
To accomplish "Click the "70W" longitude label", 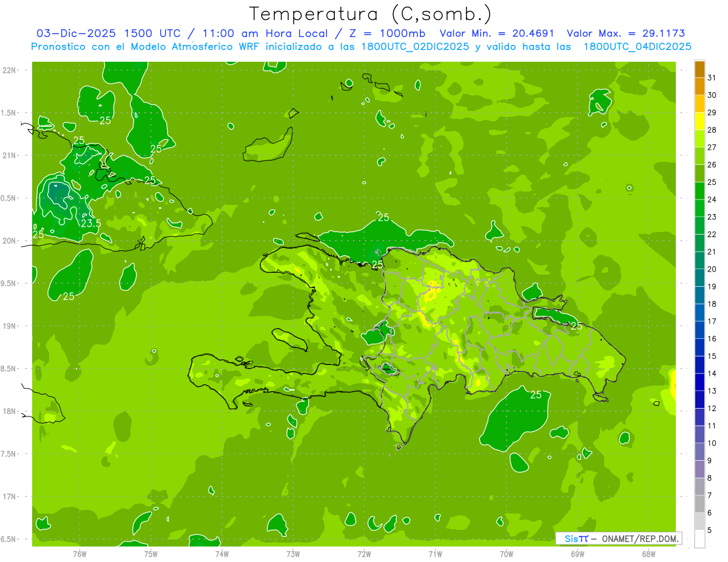I will [507, 554].
